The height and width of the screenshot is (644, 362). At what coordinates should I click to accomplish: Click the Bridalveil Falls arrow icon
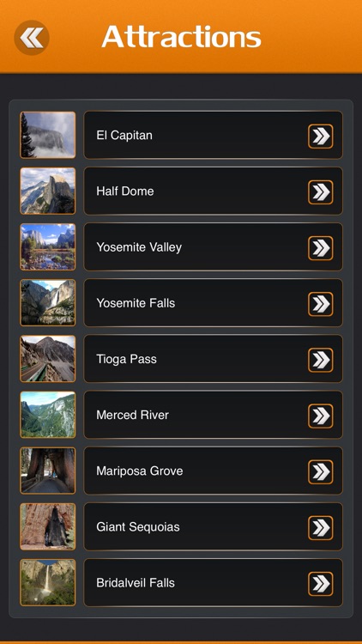tap(321, 584)
